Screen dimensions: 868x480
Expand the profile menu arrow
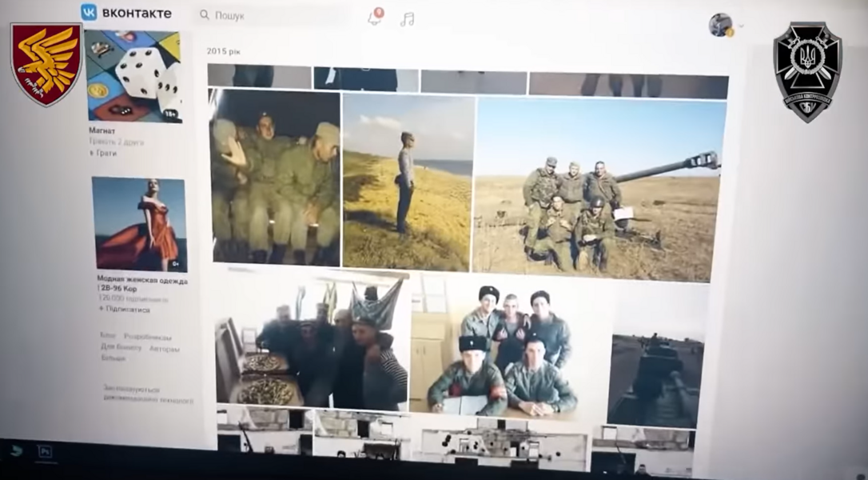pos(741,26)
